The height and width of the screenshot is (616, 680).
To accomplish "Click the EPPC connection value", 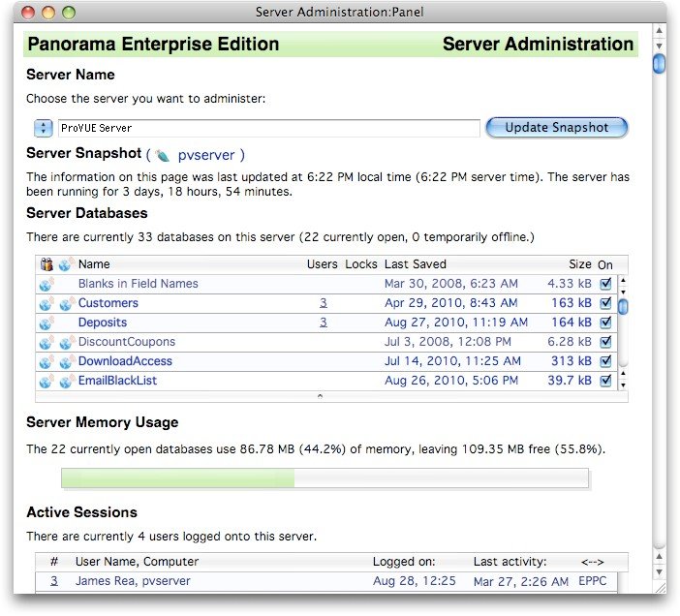I will click(x=593, y=581).
